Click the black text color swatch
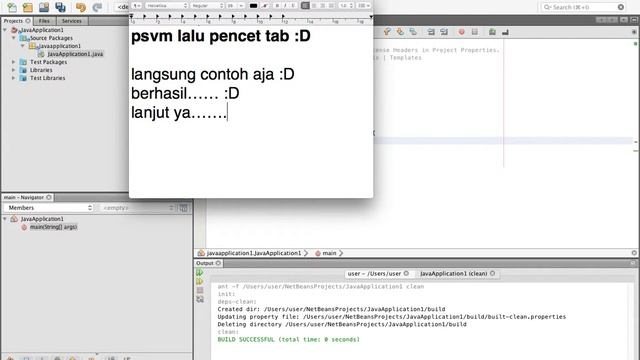Viewport: 640px width, 360px height. point(253,6)
